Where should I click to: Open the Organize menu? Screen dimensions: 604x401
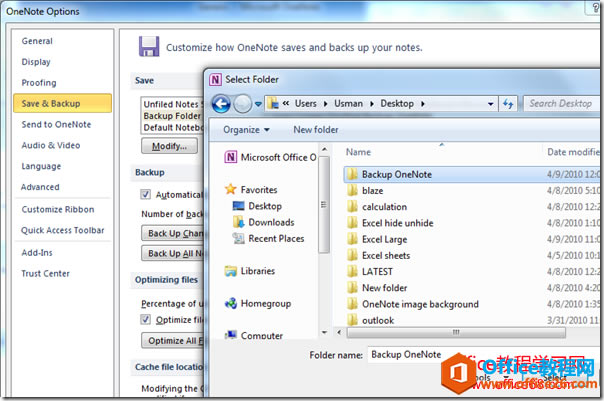246,130
